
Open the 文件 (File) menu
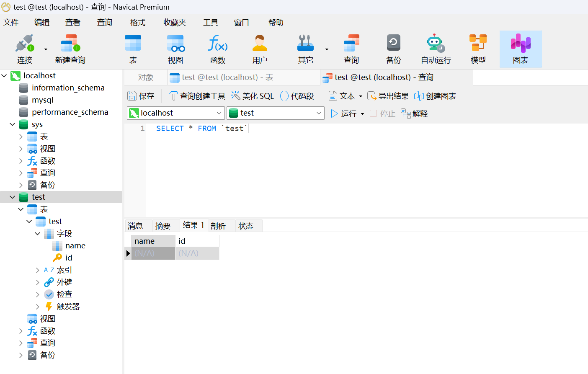[x=11, y=22]
